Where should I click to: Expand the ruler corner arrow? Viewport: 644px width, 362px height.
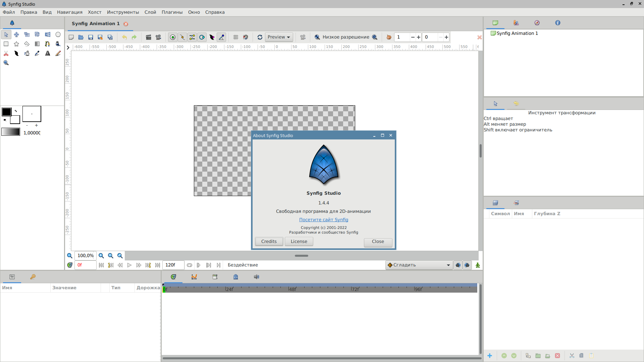pyautogui.click(x=68, y=48)
